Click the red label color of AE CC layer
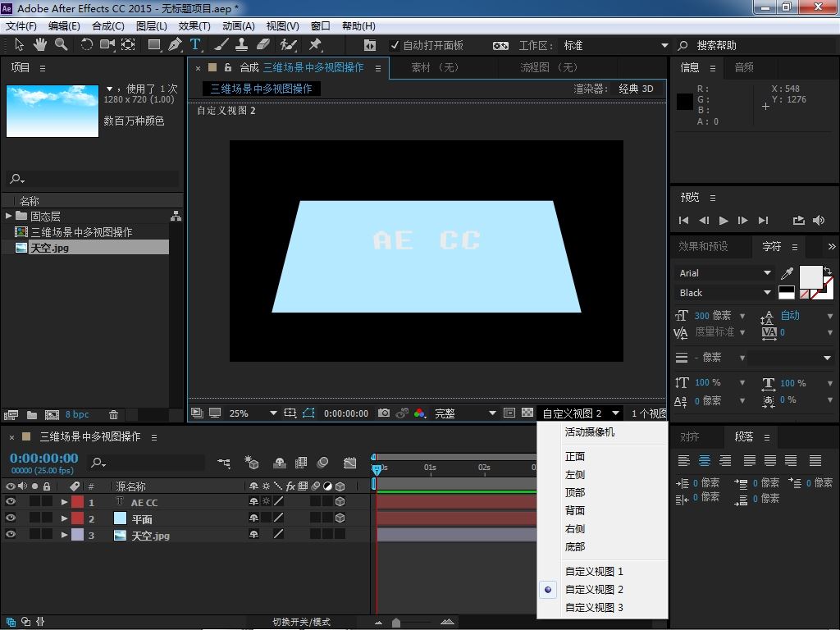840x630 pixels. 78,502
